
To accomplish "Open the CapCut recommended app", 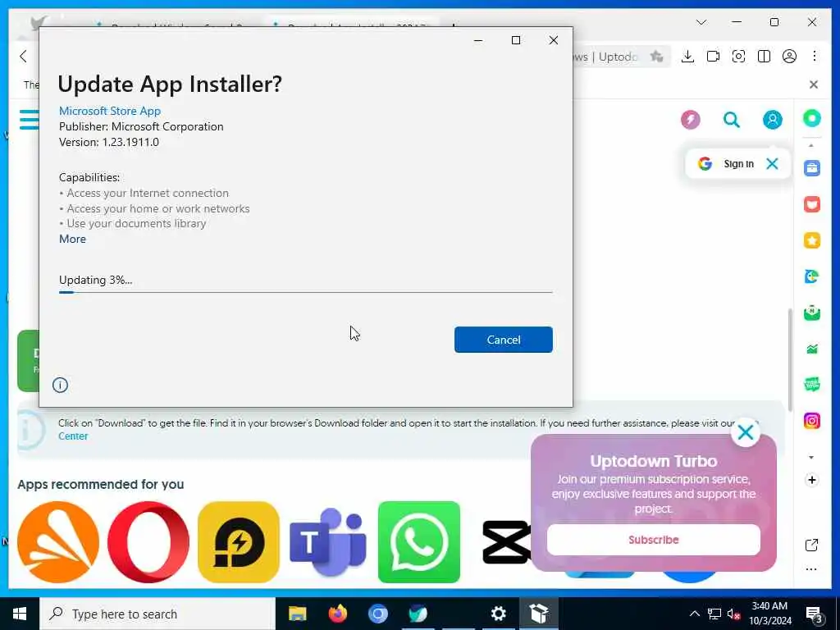I will [x=506, y=541].
